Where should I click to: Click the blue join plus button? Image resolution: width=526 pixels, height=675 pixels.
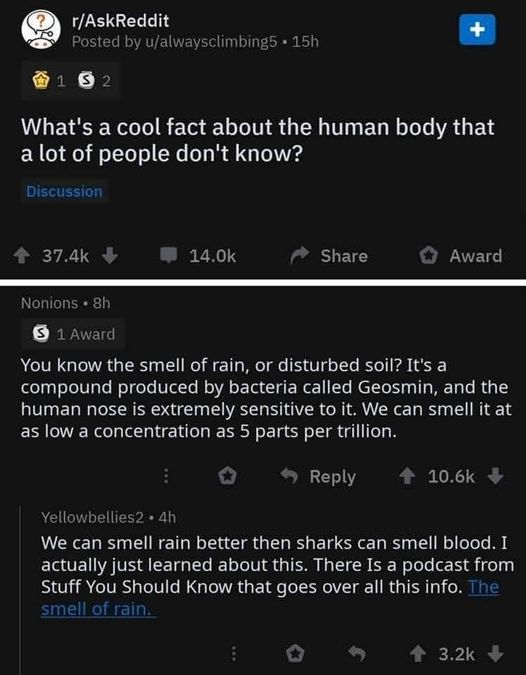[477, 30]
